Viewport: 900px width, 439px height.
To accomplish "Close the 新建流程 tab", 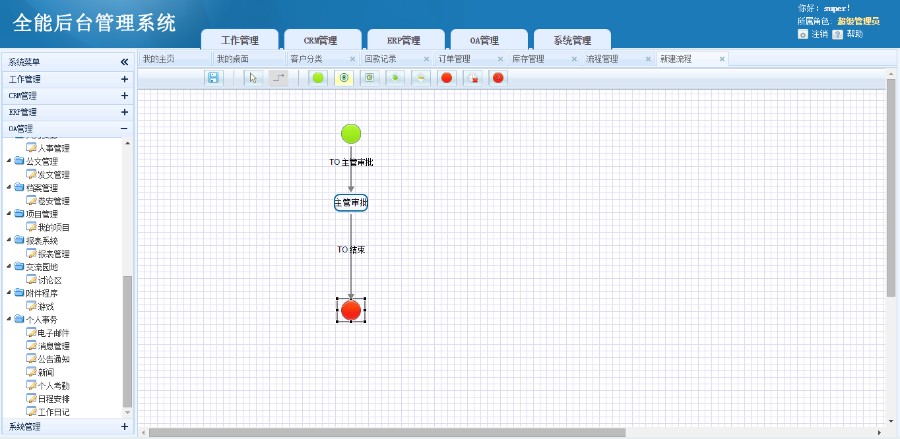I will (722, 59).
